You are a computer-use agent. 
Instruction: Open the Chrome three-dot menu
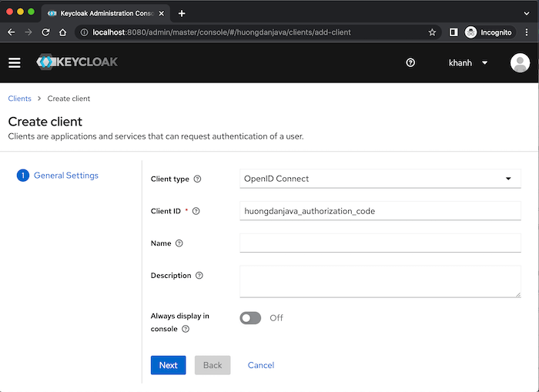[527, 32]
